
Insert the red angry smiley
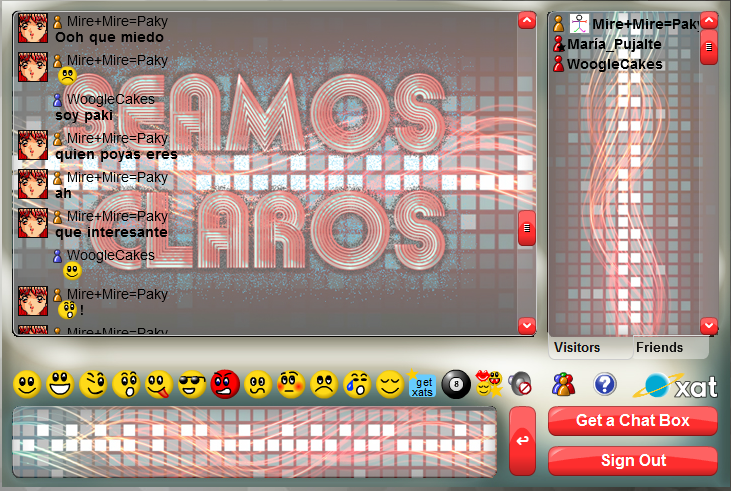[x=225, y=384]
